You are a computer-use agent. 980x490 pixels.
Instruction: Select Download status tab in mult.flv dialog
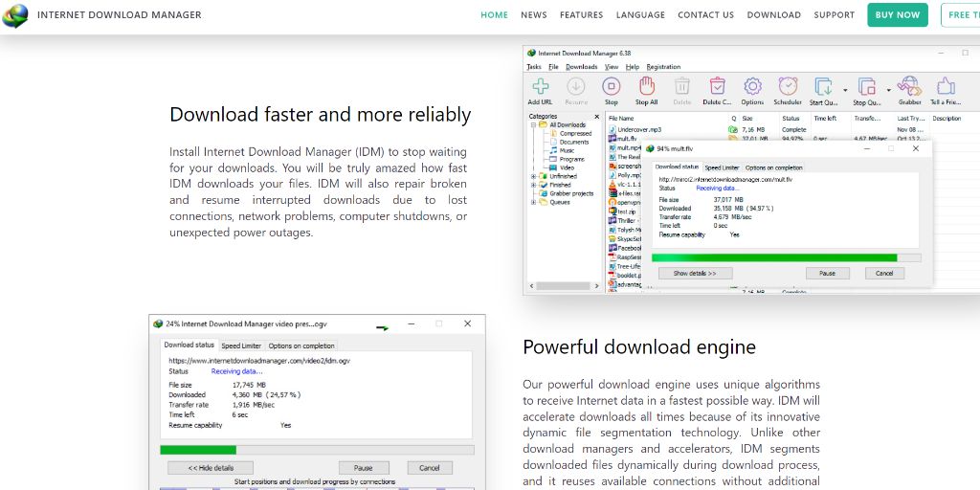pyautogui.click(x=677, y=167)
